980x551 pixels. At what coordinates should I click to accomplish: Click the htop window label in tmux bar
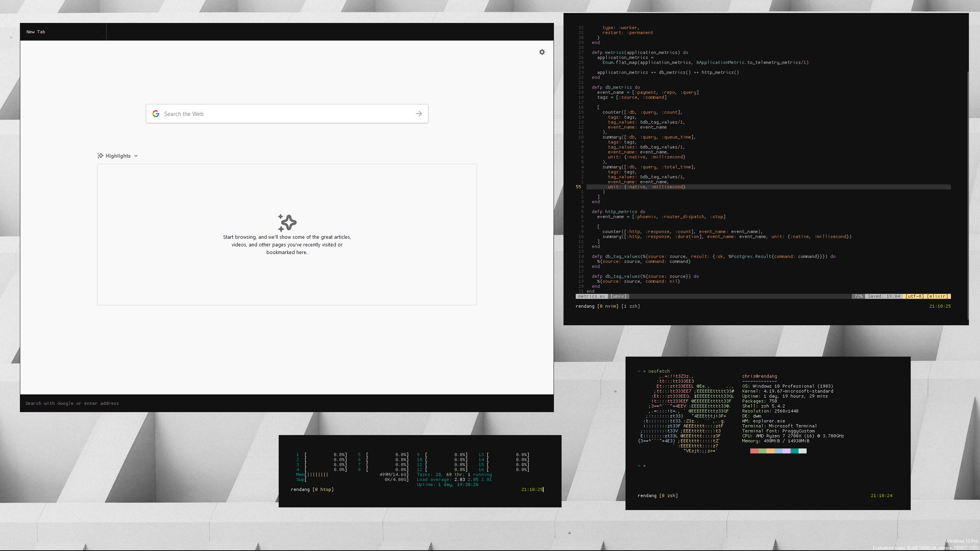click(x=323, y=489)
